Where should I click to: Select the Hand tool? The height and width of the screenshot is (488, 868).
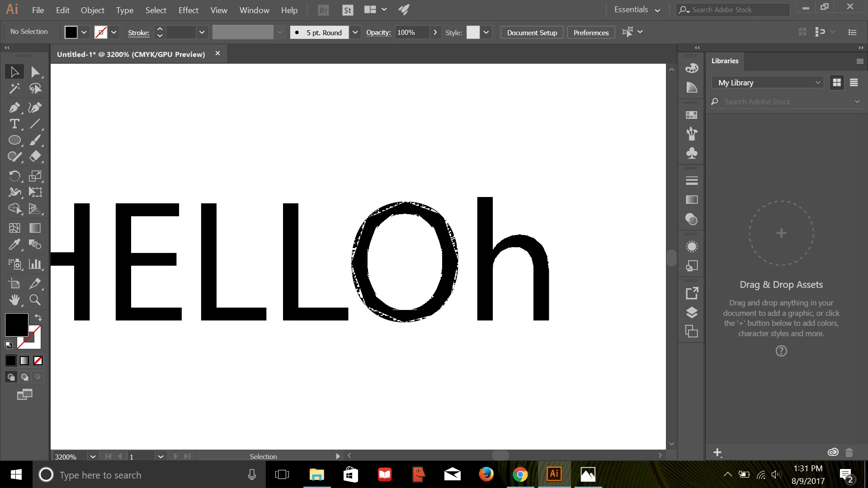[x=14, y=300]
